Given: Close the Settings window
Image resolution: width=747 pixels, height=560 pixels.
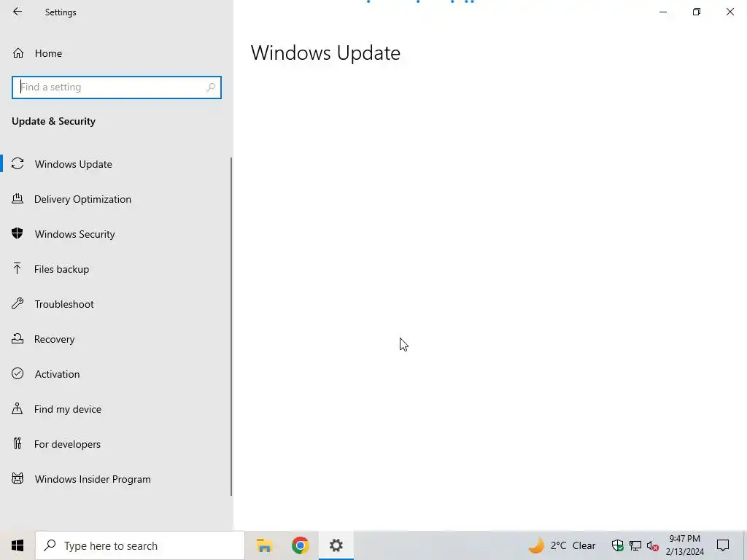Looking at the screenshot, I should pyautogui.click(x=729, y=12).
